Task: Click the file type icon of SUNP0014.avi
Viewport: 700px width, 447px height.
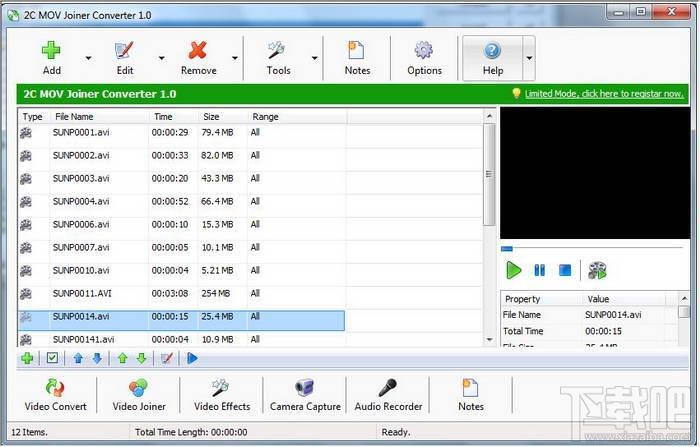Action: pyautogui.click(x=26, y=317)
